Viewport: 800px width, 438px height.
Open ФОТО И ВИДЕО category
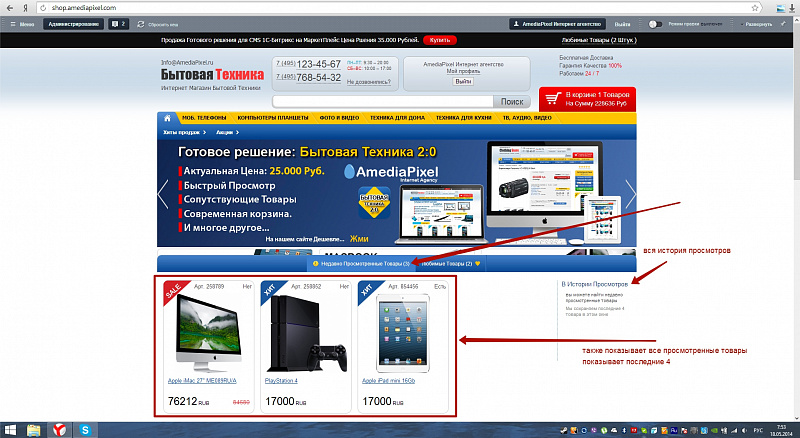[339, 118]
